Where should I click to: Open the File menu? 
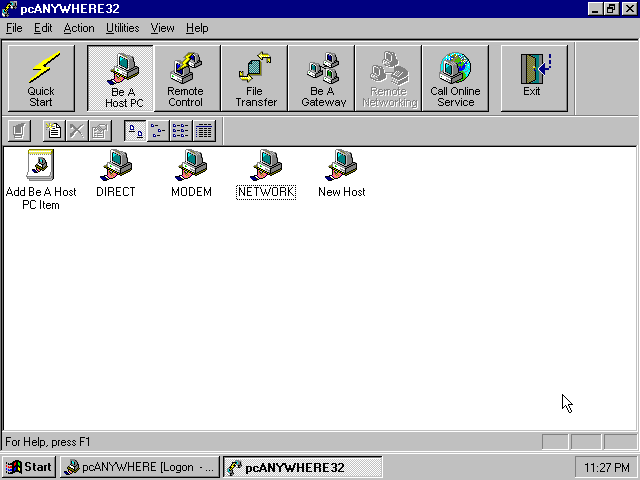coord(14,28)
